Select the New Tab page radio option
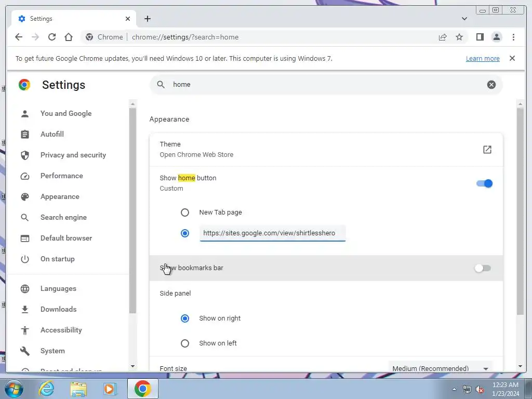 (x=184, y=212)
